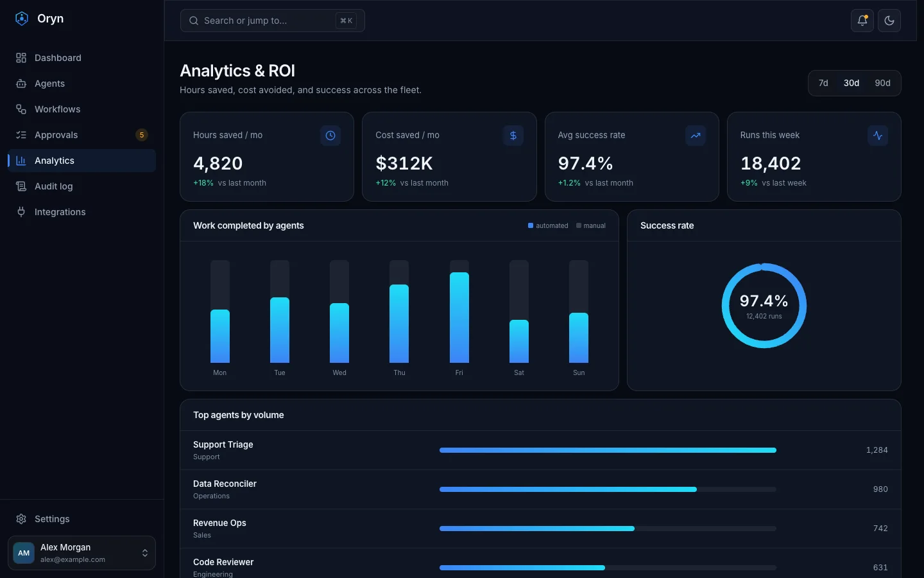Viewport: 924px width, 578px height.
Task: Focus the Search or jump to field
Action: (x=273, y=21)
